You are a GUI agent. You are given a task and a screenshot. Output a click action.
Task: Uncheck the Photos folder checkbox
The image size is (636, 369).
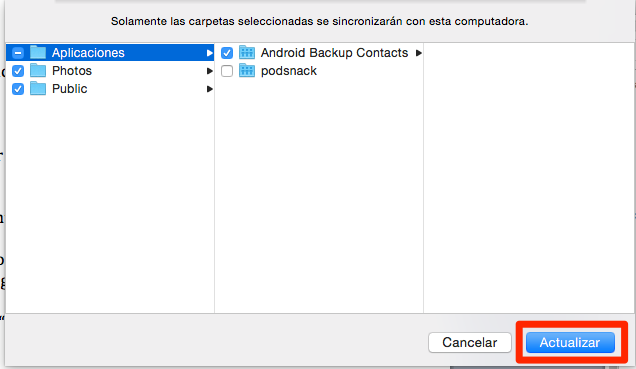pyautogui.click(x=18, y=71)
